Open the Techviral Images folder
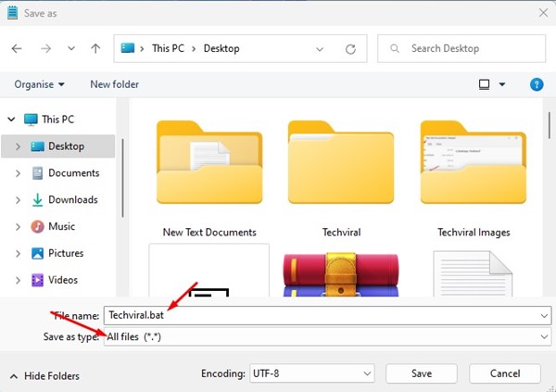The width and height of the screenshot is (556, 392). [x=474, y=179]
